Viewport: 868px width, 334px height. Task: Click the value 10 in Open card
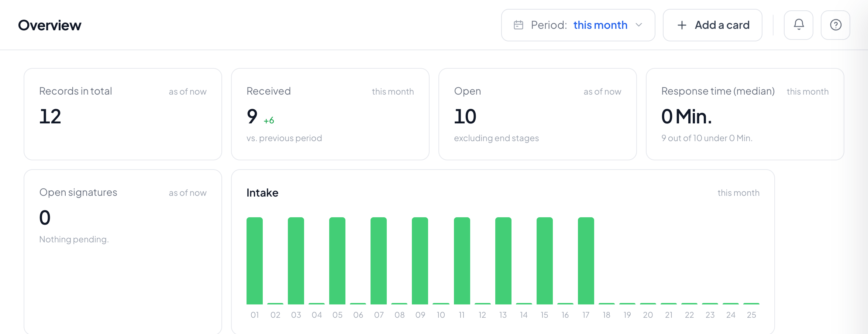(x=465, y=116)
